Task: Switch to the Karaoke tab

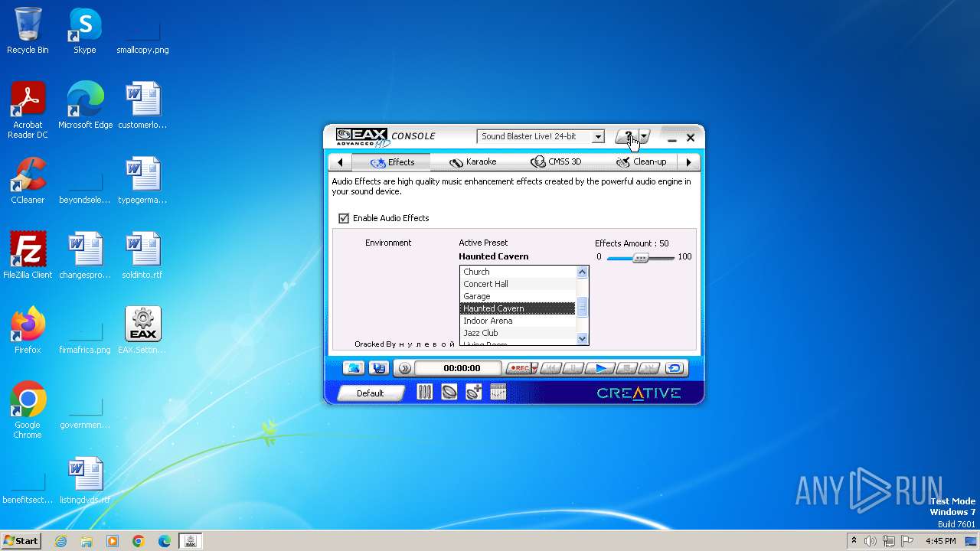Action: point(473,162)
